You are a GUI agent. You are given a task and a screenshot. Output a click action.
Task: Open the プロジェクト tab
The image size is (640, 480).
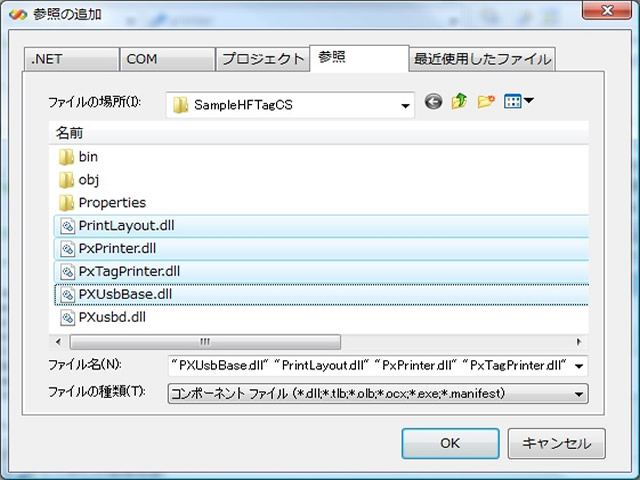tap(262, 59)
